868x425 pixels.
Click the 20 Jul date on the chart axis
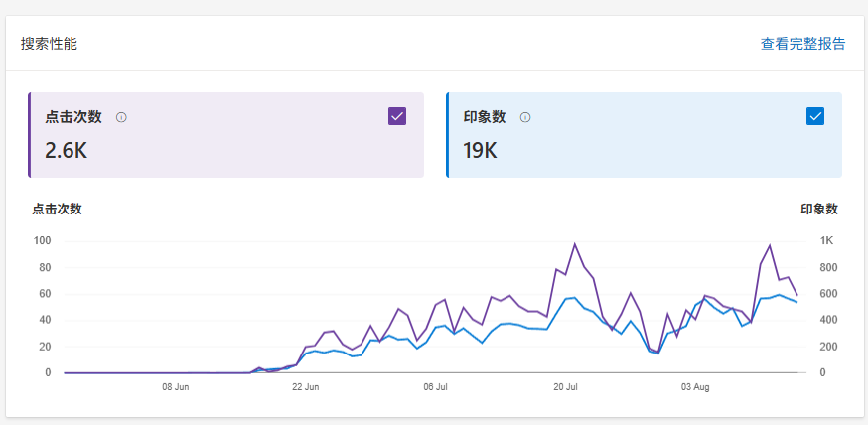[x=565, y=387]
